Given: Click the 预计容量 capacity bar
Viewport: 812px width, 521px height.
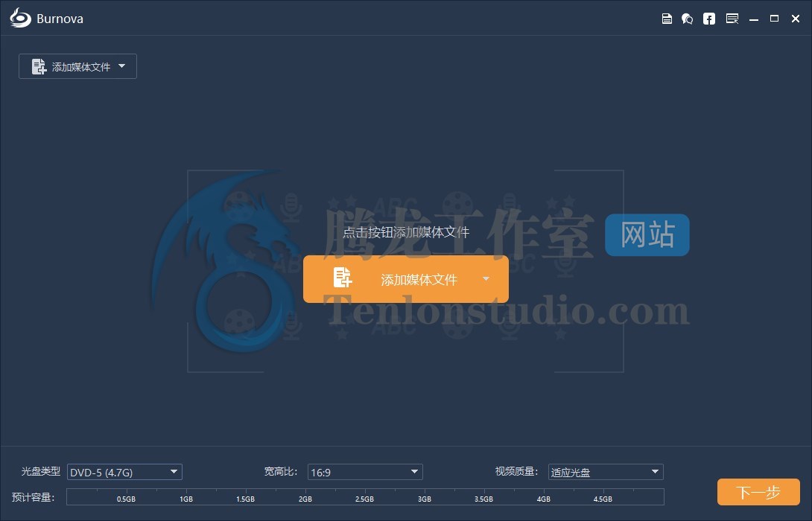Looking at the screenshot, I should [x=365, y=496].
